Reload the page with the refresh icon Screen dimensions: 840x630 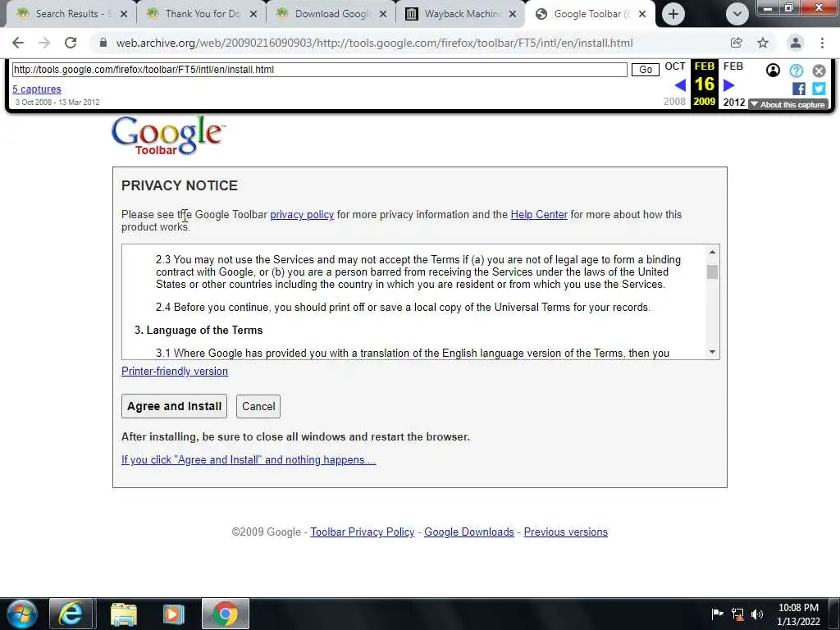click(x=71, y=43)
